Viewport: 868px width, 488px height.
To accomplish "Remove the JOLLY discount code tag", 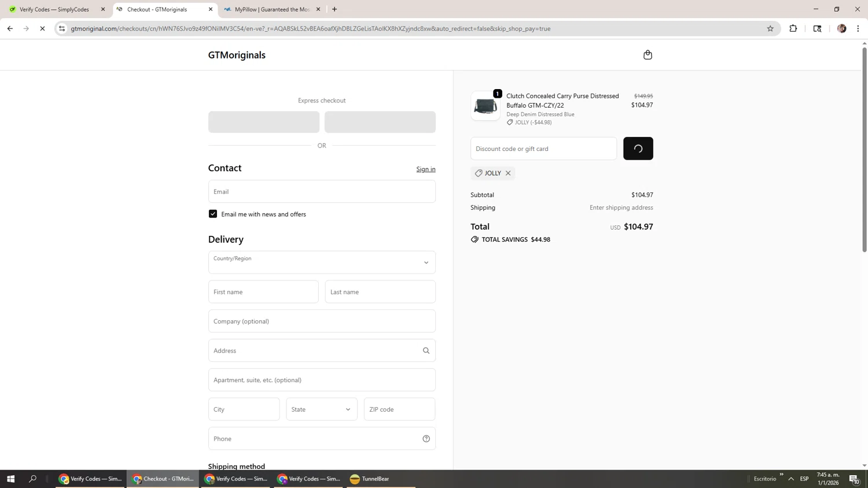I will click(x=508, y=173).
